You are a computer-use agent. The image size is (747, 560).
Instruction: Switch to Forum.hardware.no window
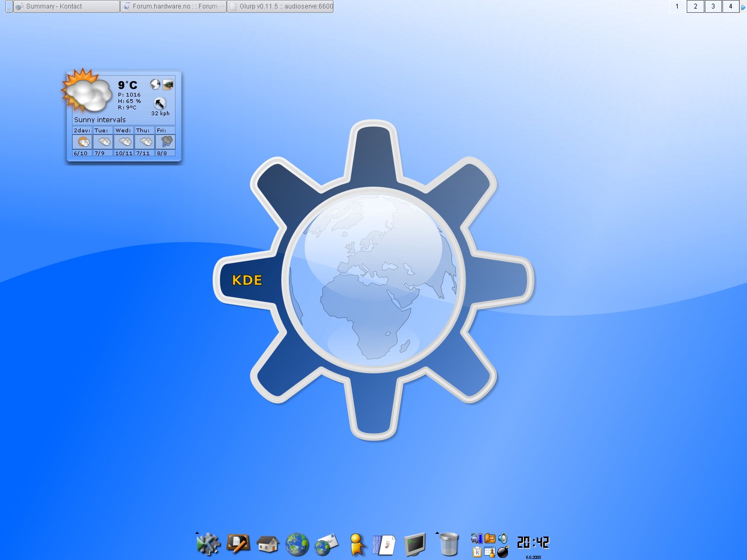[173, 6]
